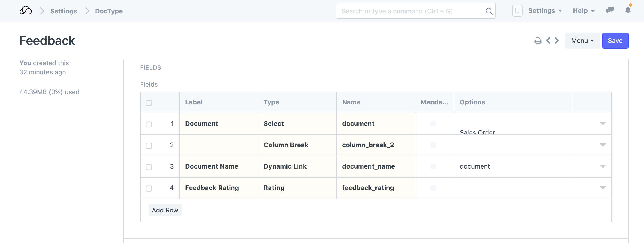
Task: Click the cloud home logo icon
Action: (26, 11)
